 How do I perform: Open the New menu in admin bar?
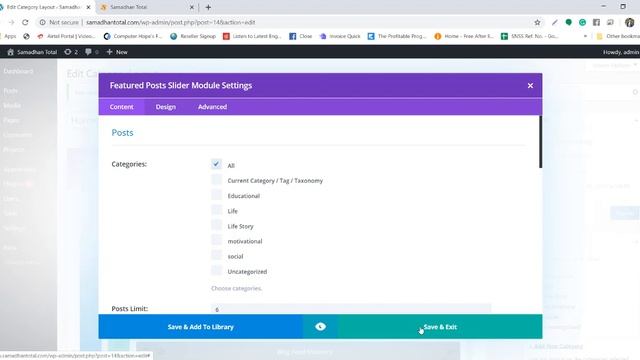tap(117, 52)
